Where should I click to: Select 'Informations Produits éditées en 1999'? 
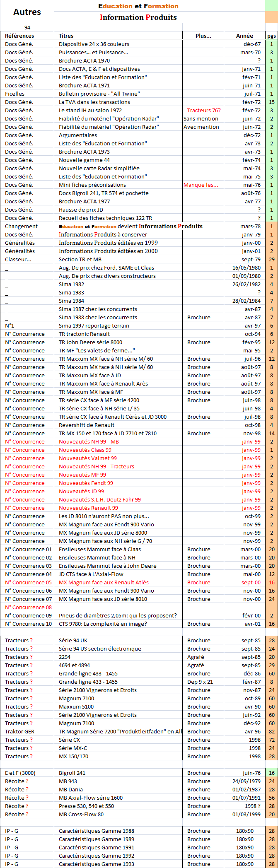click(108, 243)
